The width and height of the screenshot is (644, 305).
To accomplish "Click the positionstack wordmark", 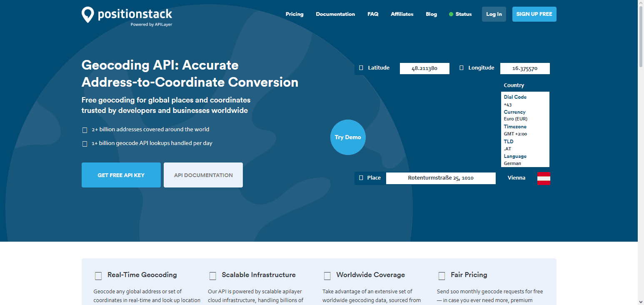I will click(x=135, y=14).
